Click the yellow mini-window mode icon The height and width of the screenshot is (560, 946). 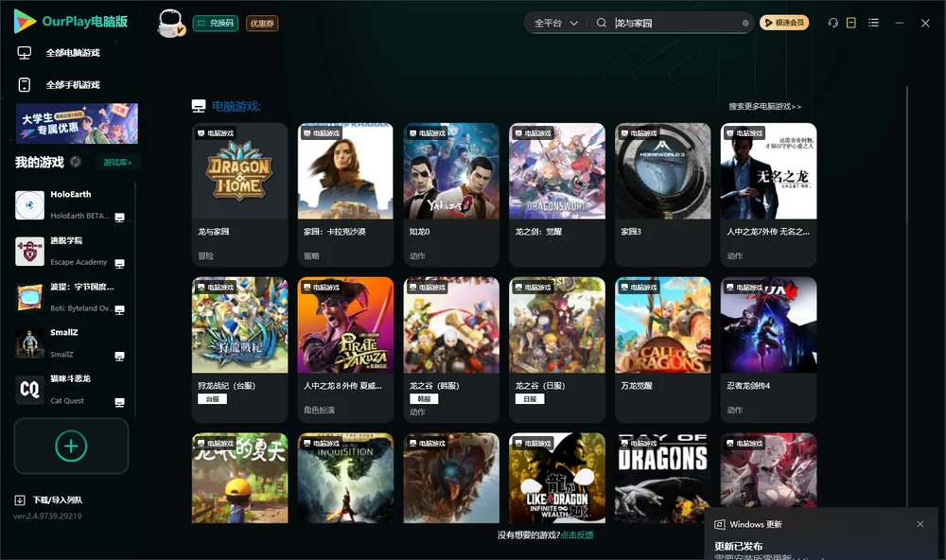pos(850,23)
